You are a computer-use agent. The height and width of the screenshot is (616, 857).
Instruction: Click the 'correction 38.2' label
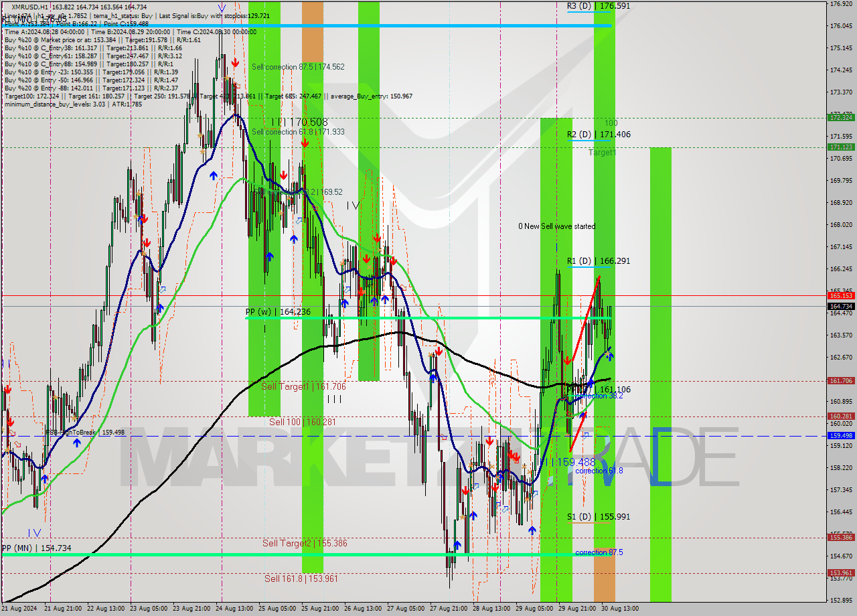pos(599,396)
